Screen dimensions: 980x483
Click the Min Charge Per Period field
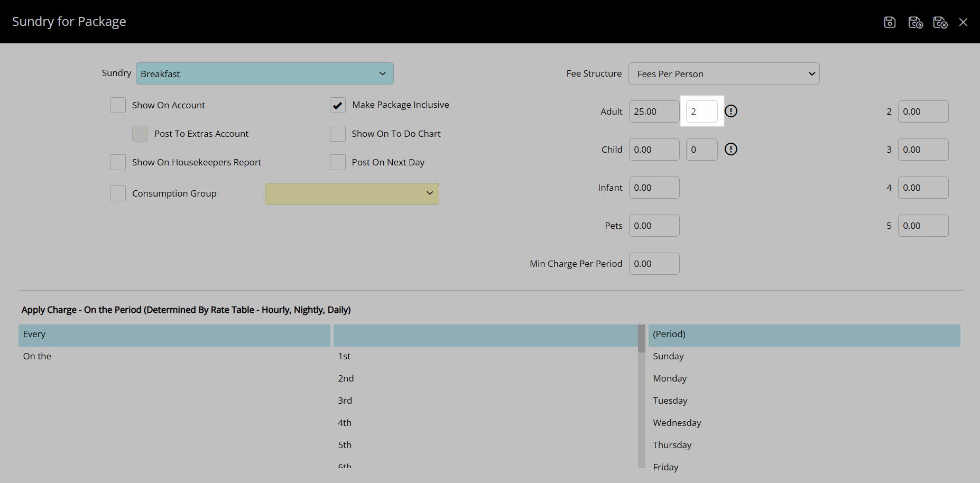click(x=654, y=264)
